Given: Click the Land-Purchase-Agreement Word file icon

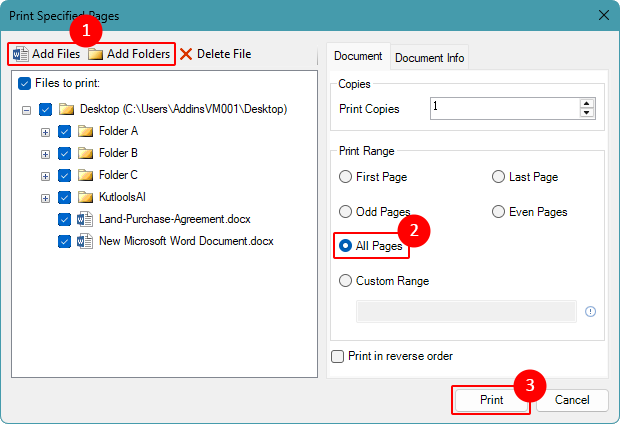Looking at the screenshot, I should coord(85,219).
